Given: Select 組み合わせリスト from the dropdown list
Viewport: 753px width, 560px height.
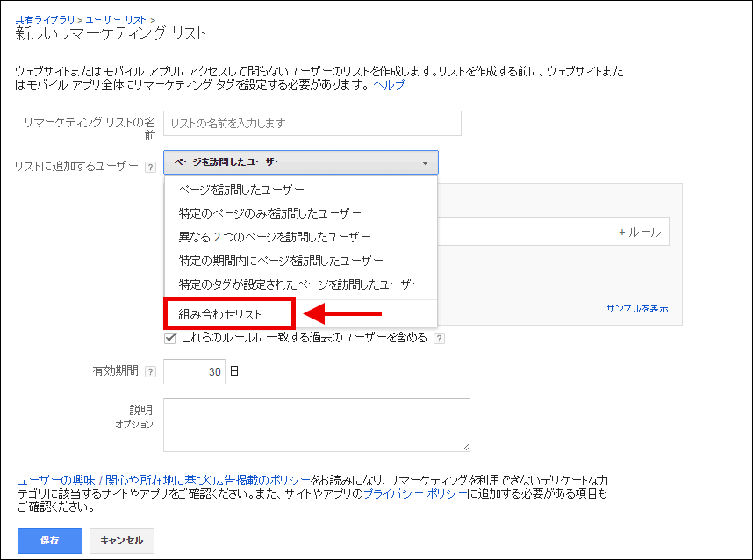Looking at the screenshot, I should [220, 314].
